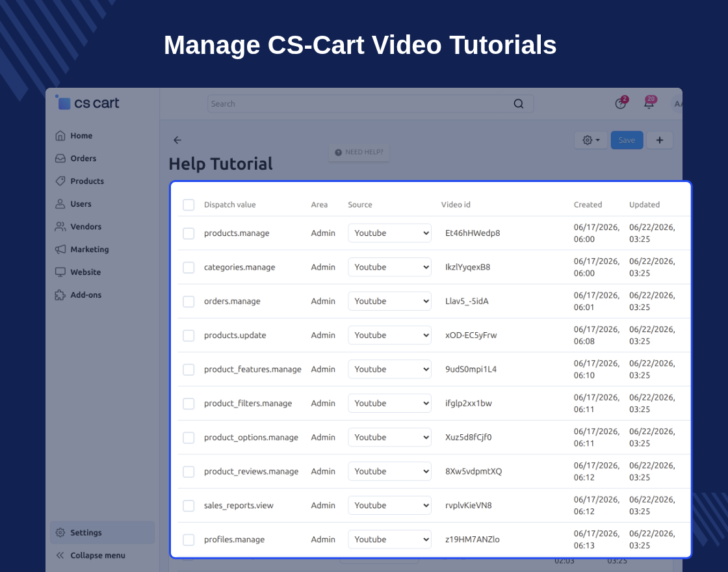Click video id 9udS0mpi1L4 field
Image resolution: width=728 pixels, height=572 pixels.
click(x=471, y=369)
